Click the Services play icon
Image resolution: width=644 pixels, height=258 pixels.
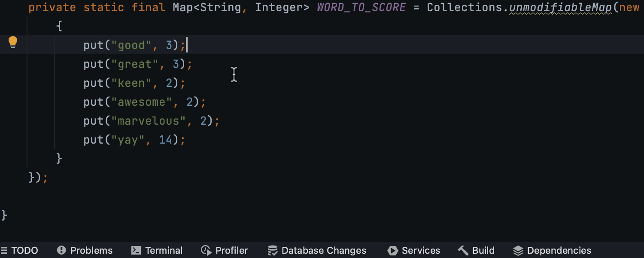click(x=392, y=250)
